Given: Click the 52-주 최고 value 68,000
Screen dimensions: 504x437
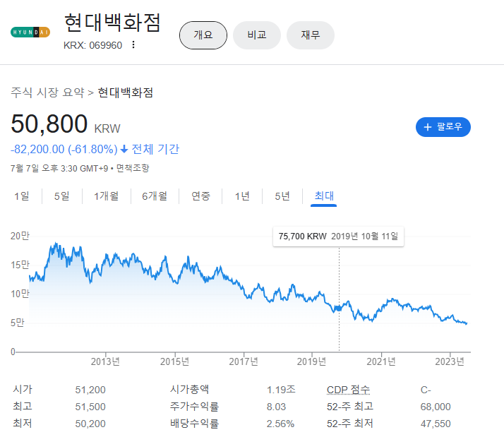Looking at the screenshot, I should pyautogui.click(x=436, y=407).
